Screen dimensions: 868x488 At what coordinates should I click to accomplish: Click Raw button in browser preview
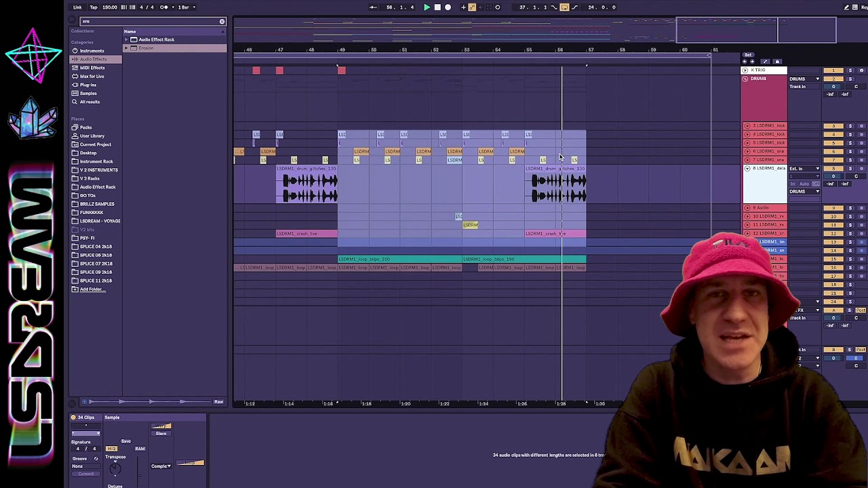[x=218, y=402]
